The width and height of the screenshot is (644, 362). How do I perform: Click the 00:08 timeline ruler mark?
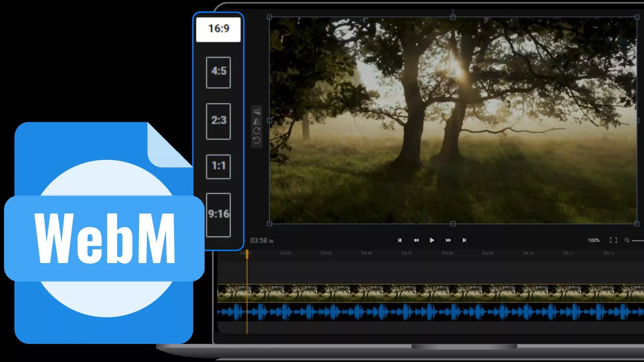(448, 253)
